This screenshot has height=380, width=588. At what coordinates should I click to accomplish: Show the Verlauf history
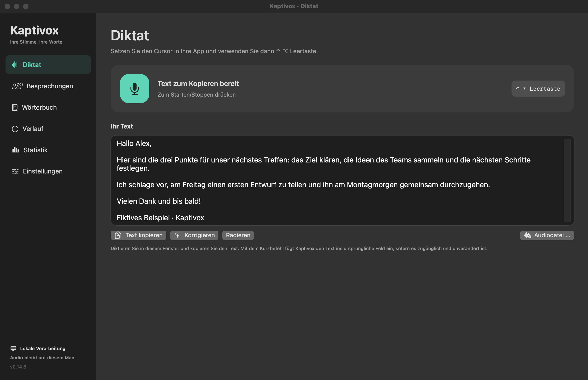pos(48,129)
